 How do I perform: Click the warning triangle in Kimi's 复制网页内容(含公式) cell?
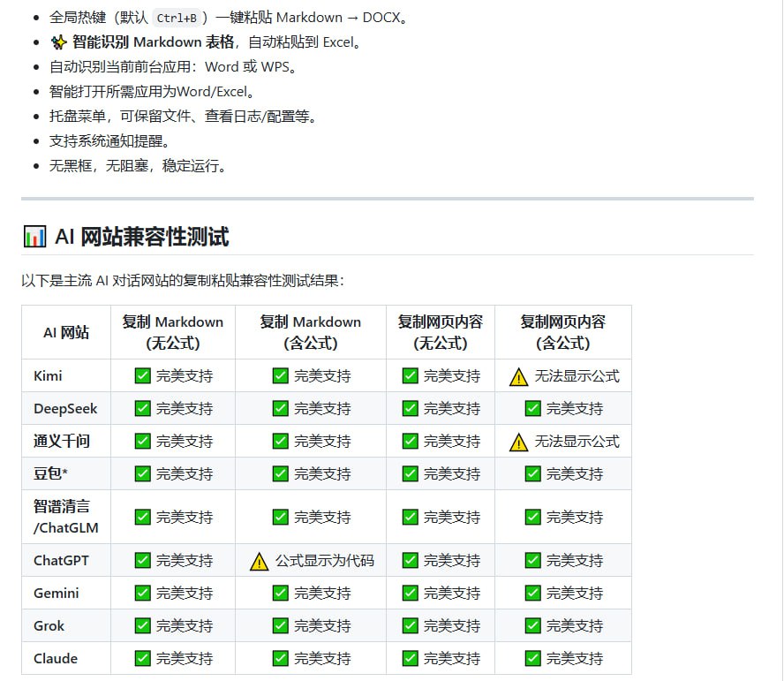pos(518,375)
